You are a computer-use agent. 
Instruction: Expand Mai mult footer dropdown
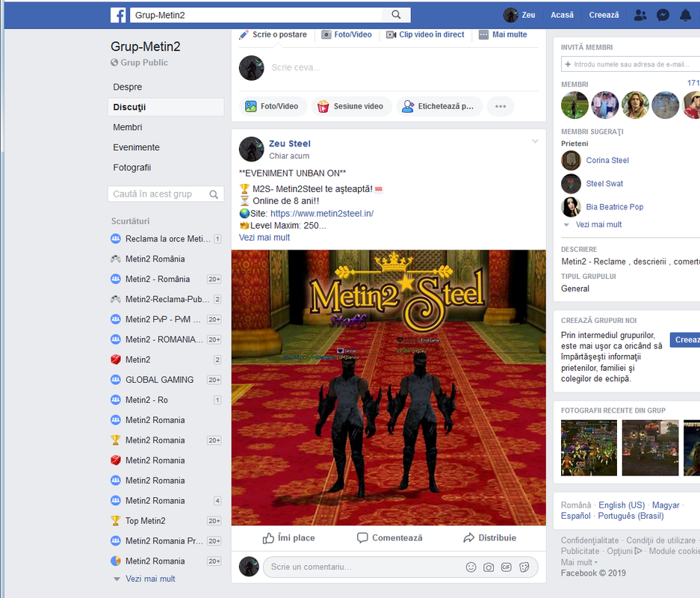579,562
